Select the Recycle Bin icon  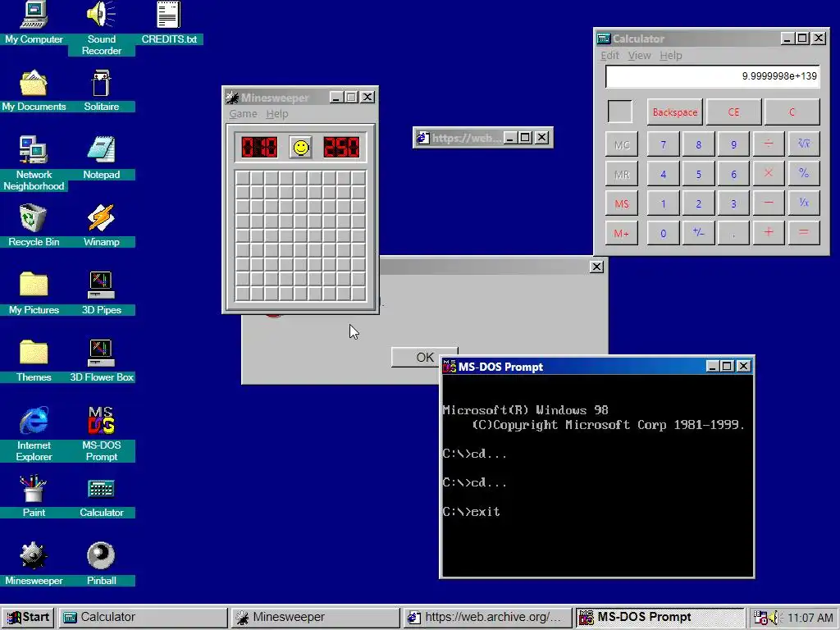pos(34,225)
